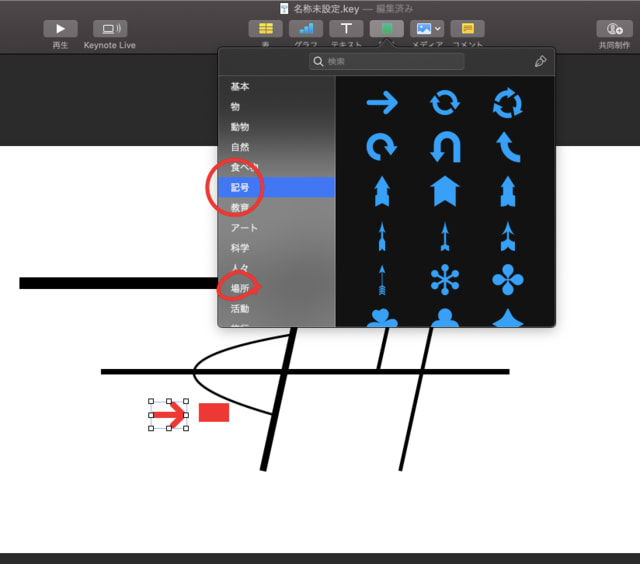Insert a table with 表 icon
The image size is (640, 564).
pyautogui.click(x=265, y=29)
